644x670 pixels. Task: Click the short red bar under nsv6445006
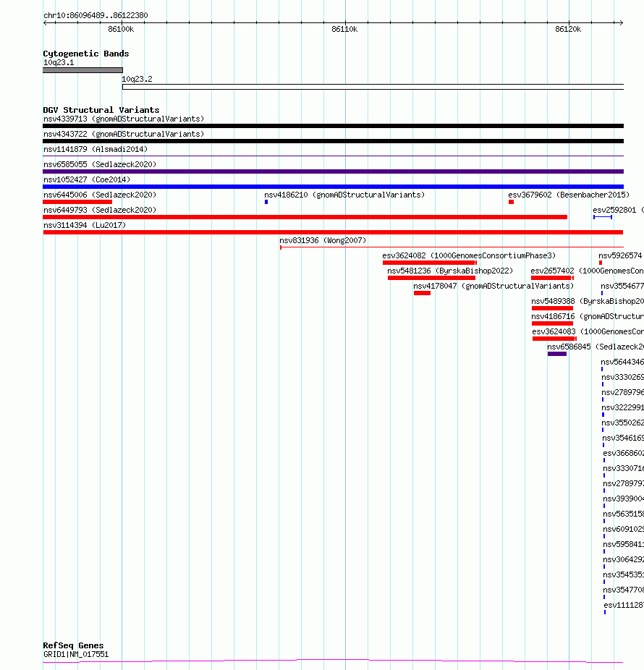[x=77, y=202]
